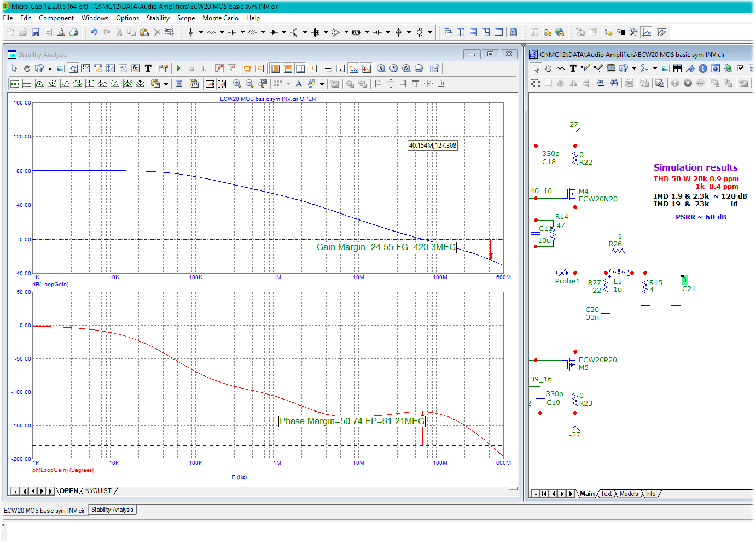Click the Print icon in main toolbar
This screenshot has width=756, height=544.
[x=73, y=32]
